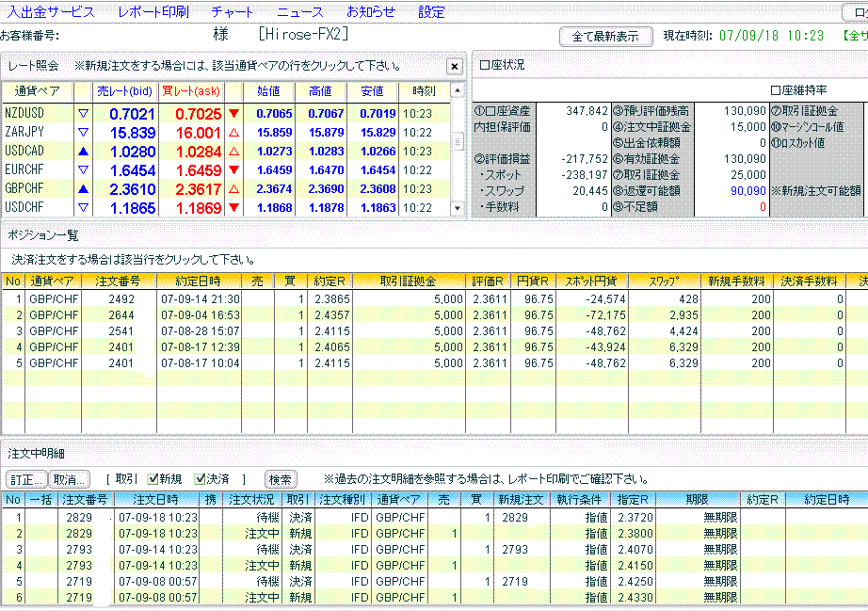Open the レポート印刷 menu
The image size is (868, 611).
point(153,12)
